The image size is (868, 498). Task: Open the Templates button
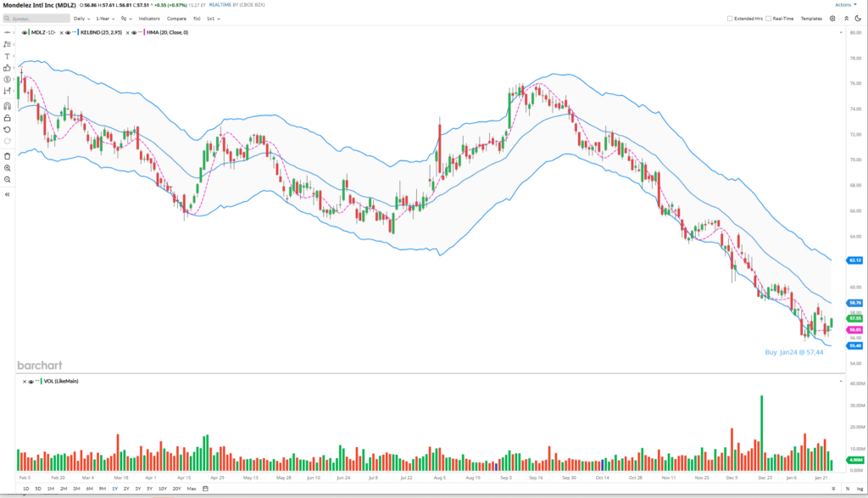pos(811,18)
